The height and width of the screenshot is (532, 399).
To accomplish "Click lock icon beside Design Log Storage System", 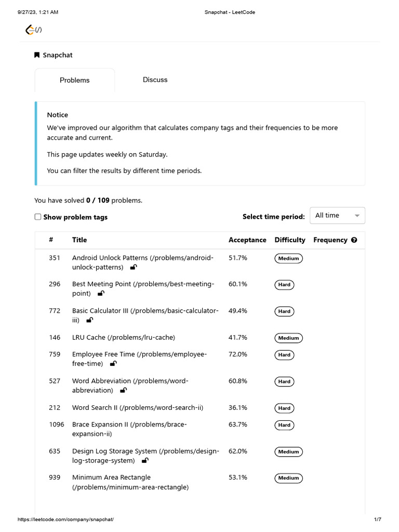I will coord(145,461).
